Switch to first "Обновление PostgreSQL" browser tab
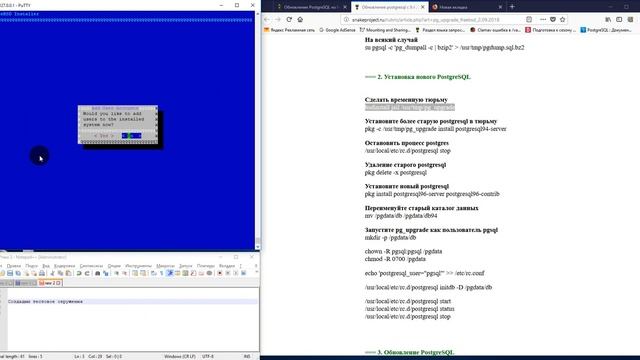 [311, 7]
